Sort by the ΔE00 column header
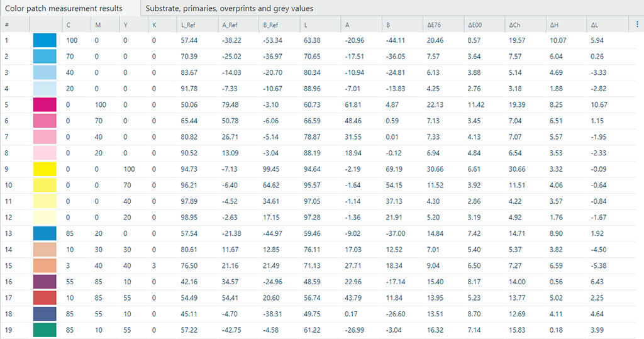 tap(477, 25)
